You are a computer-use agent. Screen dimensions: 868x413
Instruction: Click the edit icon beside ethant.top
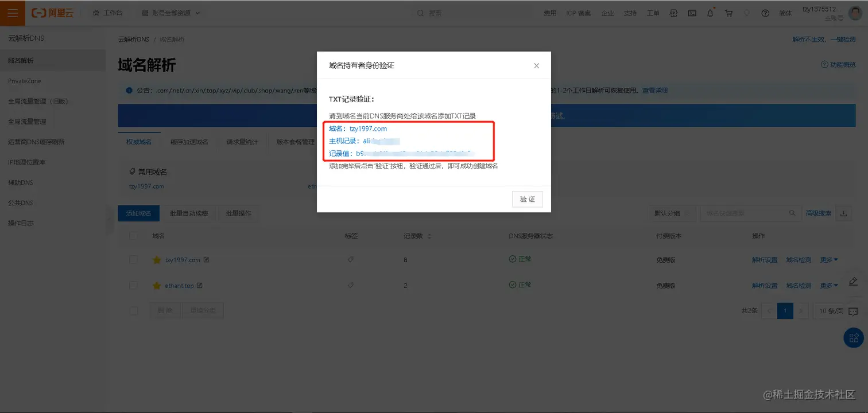(x=200, y=285)
